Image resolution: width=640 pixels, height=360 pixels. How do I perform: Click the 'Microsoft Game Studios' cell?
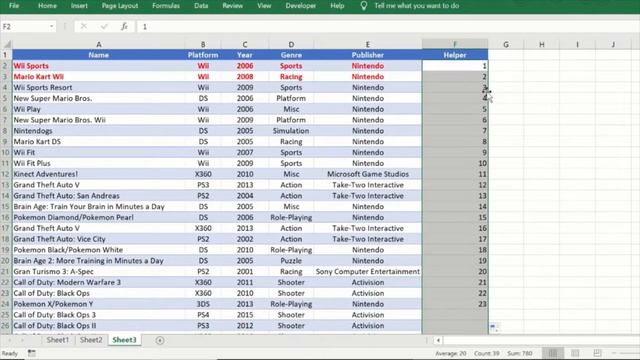pyautogui.click(x=368, y=174)
